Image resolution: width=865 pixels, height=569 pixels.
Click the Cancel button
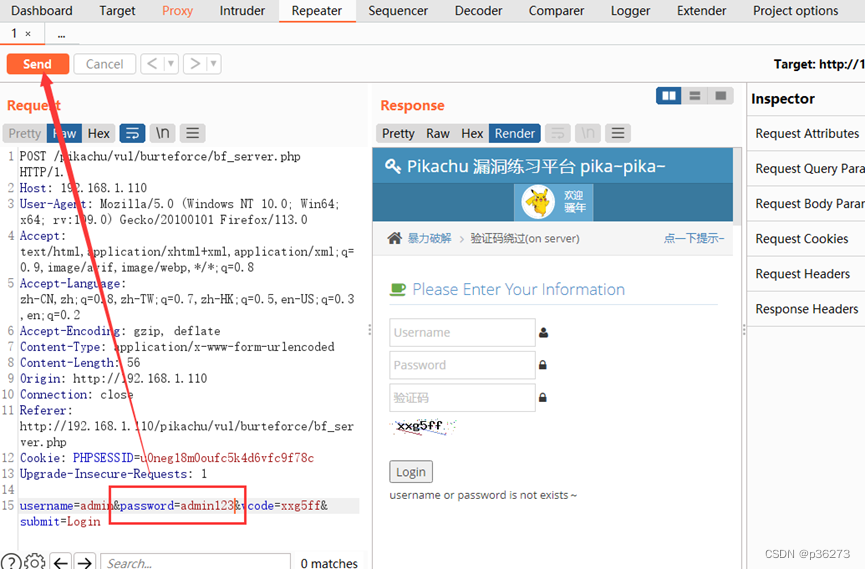coord(105,64)
